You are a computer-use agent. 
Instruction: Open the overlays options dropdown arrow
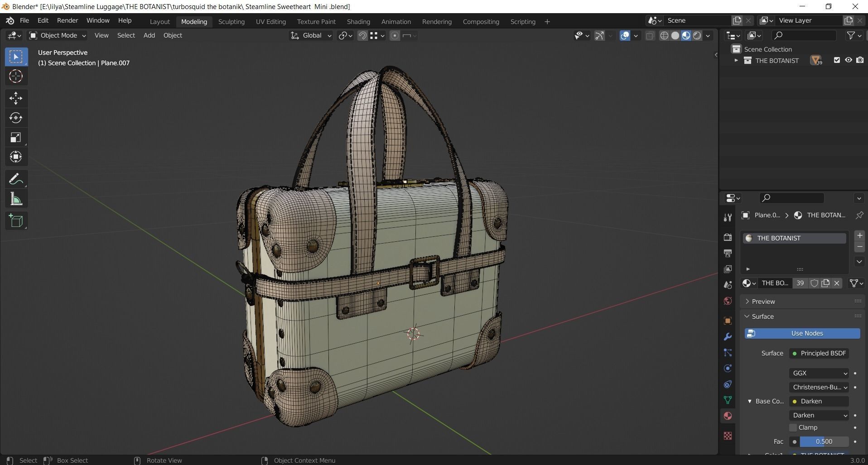pos(636,35)
